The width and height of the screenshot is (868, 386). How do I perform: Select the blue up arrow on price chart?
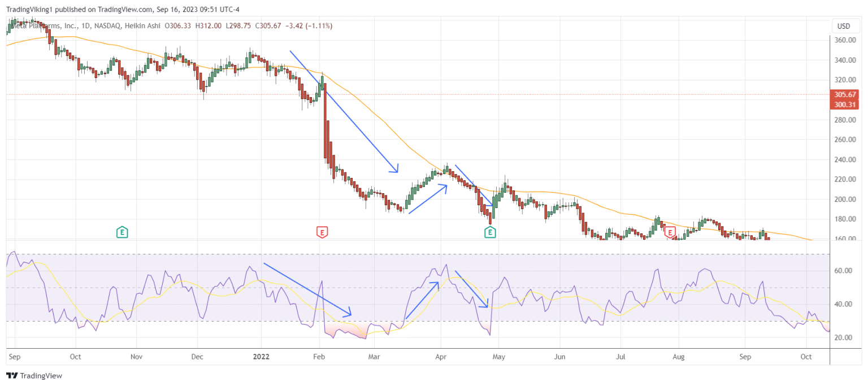pos(428,199)
